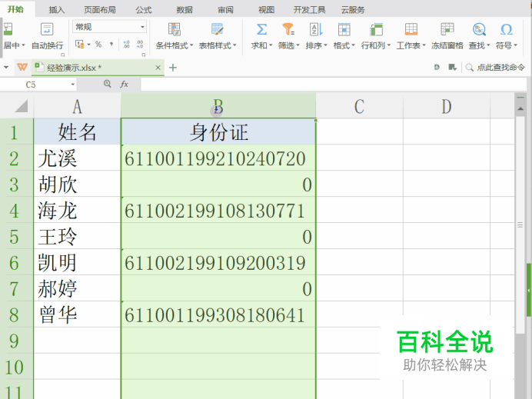Viewport: 532px width, 399px height.
Task: Open the 页面布局 ribbon tab
Action: (x=100, y=10)
